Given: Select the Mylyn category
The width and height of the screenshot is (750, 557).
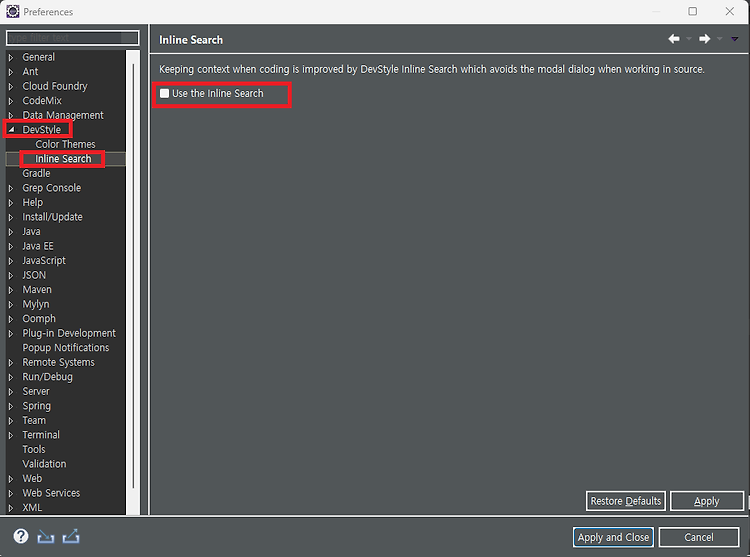Looking at the screenshot, I should point(35,304).
